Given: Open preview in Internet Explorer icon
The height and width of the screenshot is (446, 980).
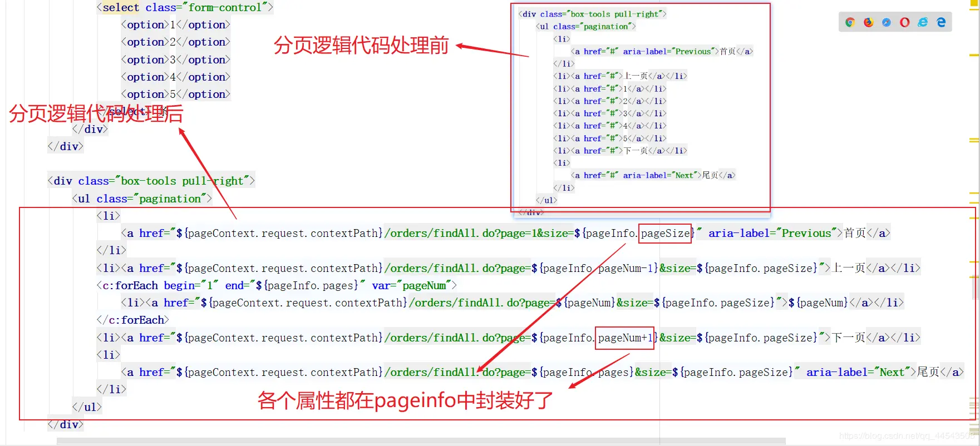Looking at the screenshot, I should pyautogui.click(x=923, y=22).
